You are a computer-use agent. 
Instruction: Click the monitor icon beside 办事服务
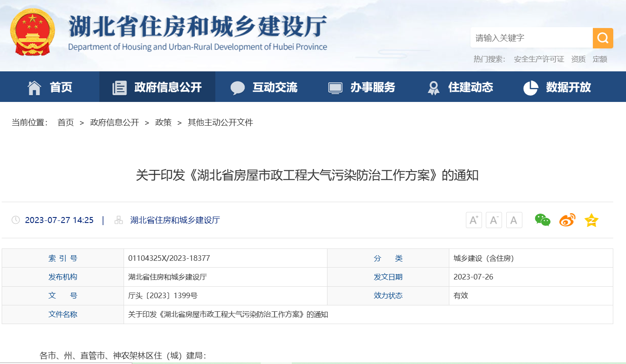tap(335, 87)
